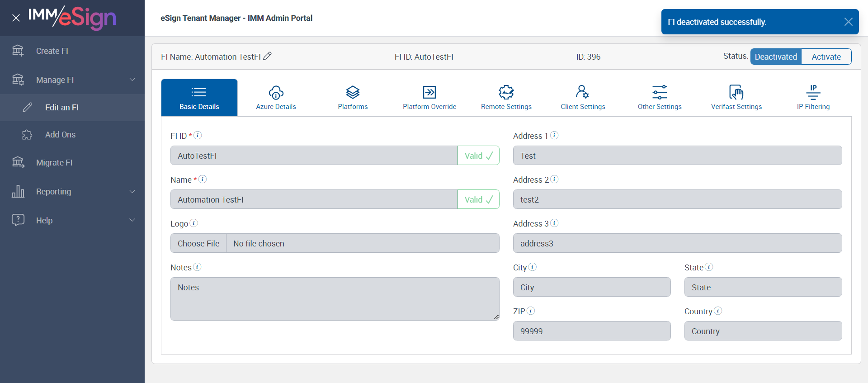This screenshot has height=383, width=868.
Task: Open the Remote Settings tab
Action: 506,98
